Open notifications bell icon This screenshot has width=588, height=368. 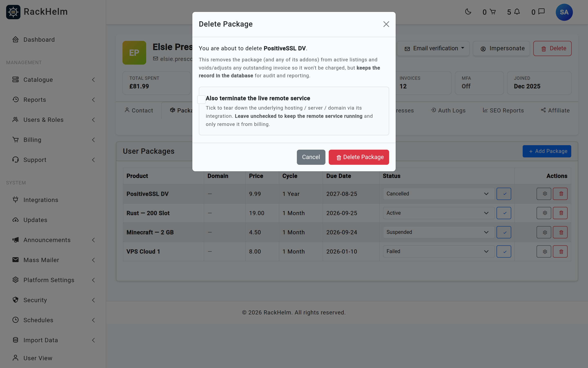[517, 12]
